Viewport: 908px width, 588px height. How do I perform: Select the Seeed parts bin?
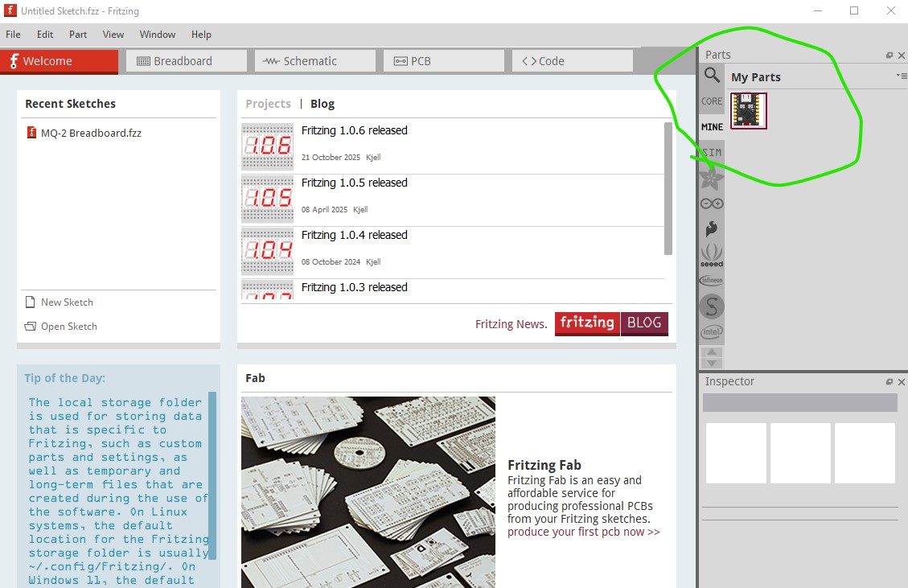(x=712, y=255)
